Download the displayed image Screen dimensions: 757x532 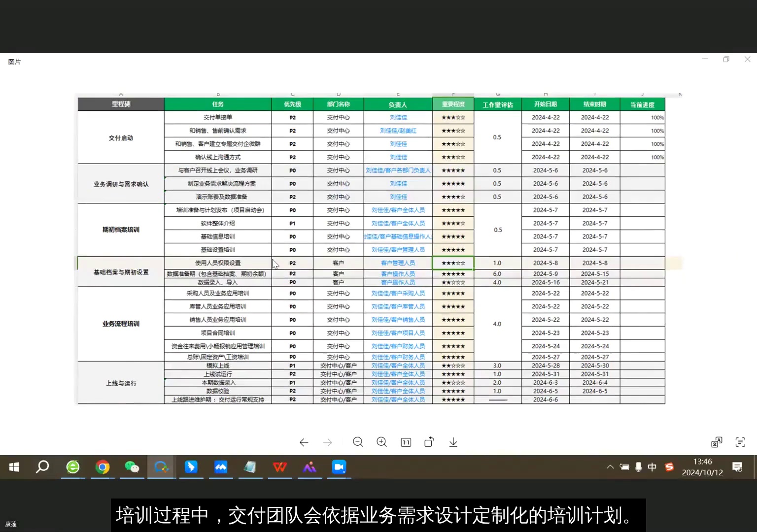click(x=453, y=442)
